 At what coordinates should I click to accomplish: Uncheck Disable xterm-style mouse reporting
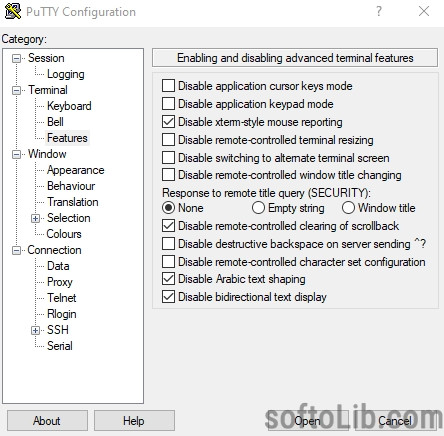tap(168, 122)
